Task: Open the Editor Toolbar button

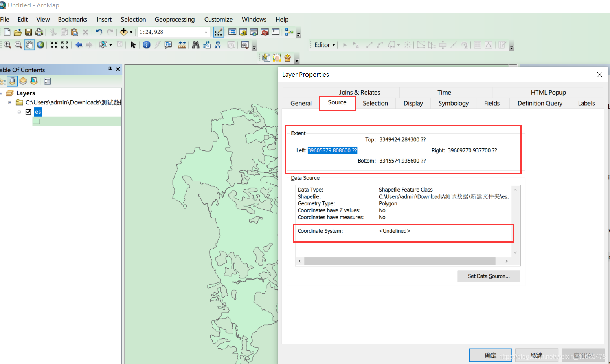Action: (x=219, y=32)
